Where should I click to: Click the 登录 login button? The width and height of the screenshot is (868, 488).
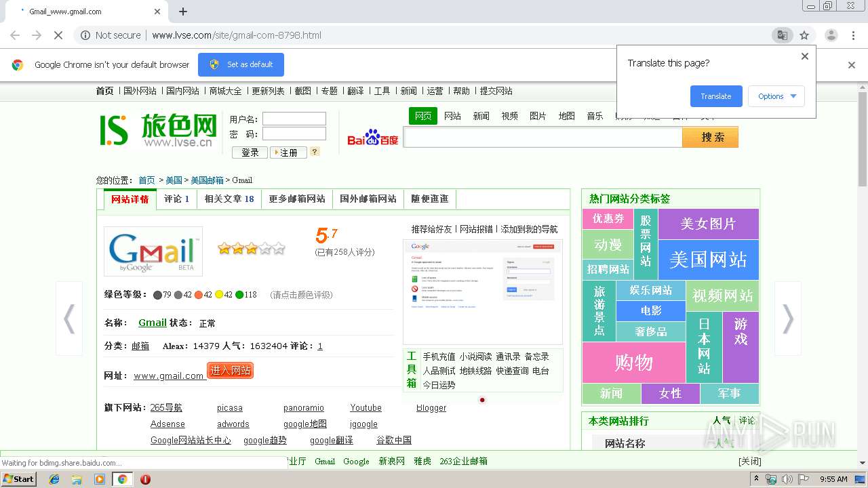[250, 152]
